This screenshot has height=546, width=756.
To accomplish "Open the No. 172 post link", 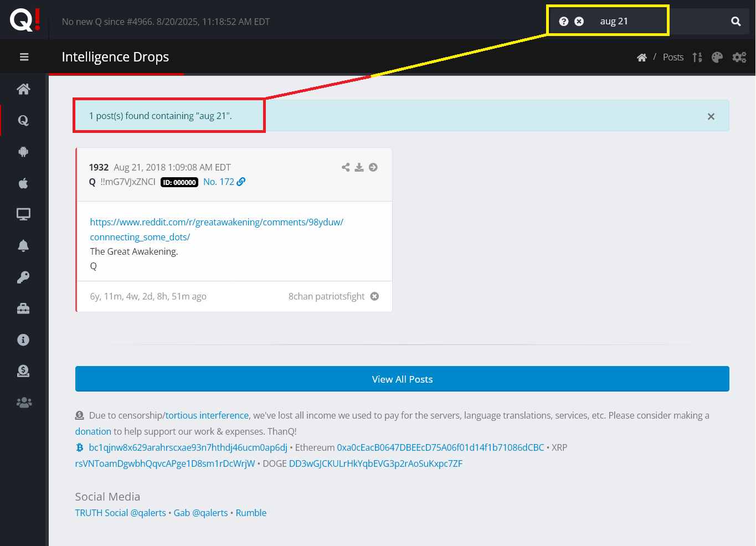I will 224,182.
